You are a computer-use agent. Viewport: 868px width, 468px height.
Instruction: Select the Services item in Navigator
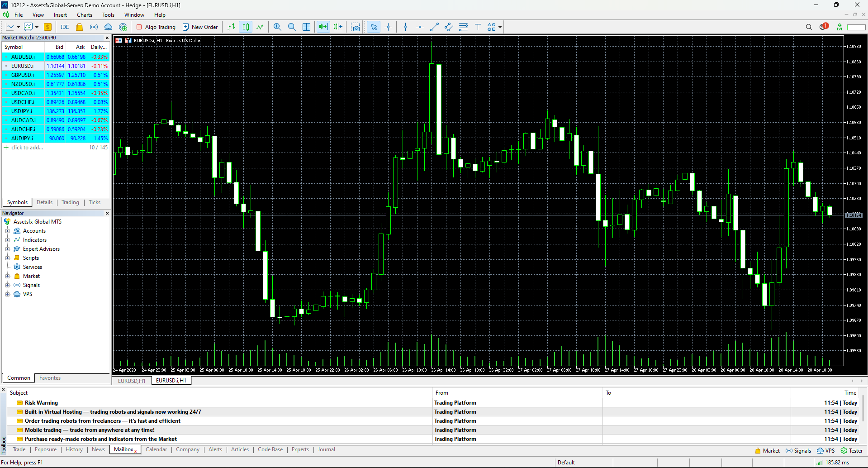(x=32, y=267)
